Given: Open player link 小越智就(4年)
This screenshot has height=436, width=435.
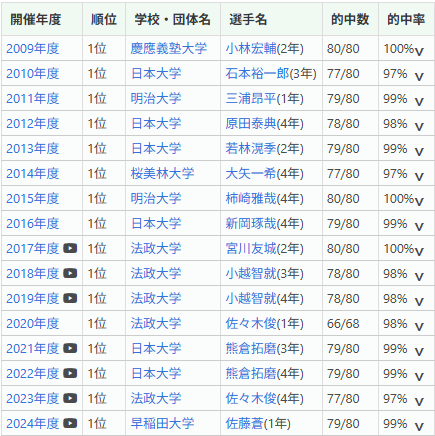Looking at the screenshot, I should click(x=264, y=299).
